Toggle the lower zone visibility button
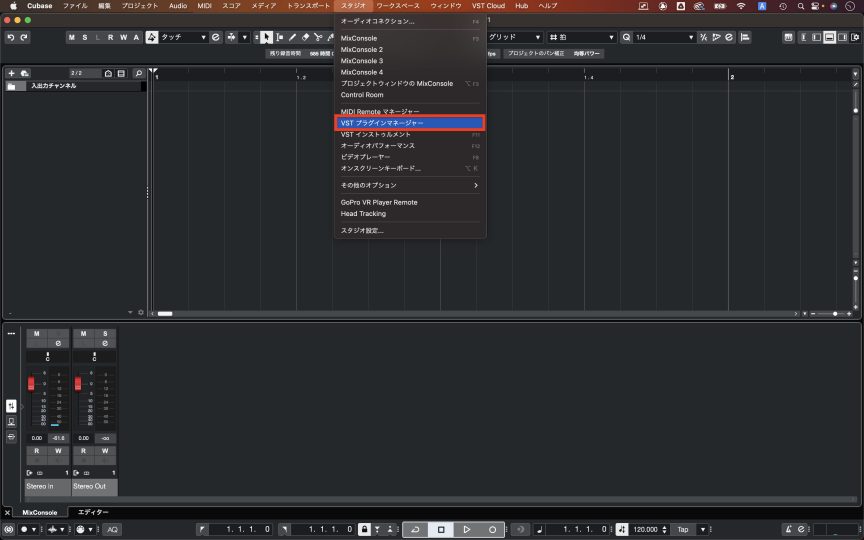The image size is (864, 540). [829, 37]
